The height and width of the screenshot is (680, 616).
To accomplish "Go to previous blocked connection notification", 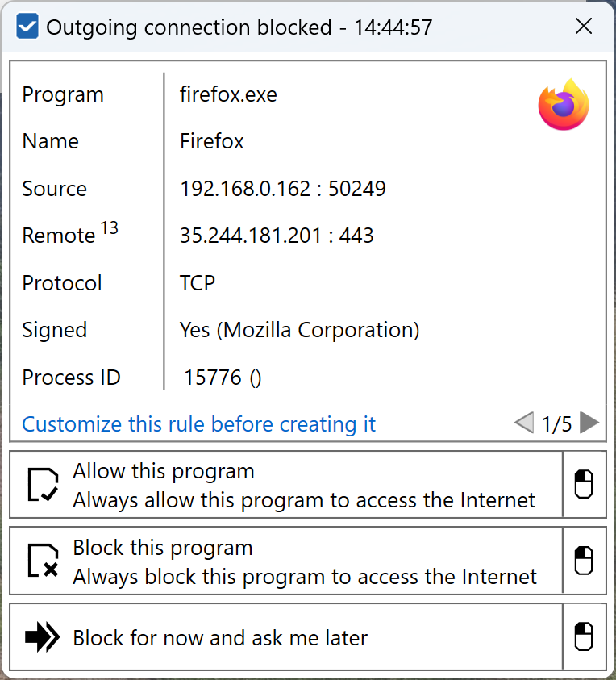I will [523, 423].
